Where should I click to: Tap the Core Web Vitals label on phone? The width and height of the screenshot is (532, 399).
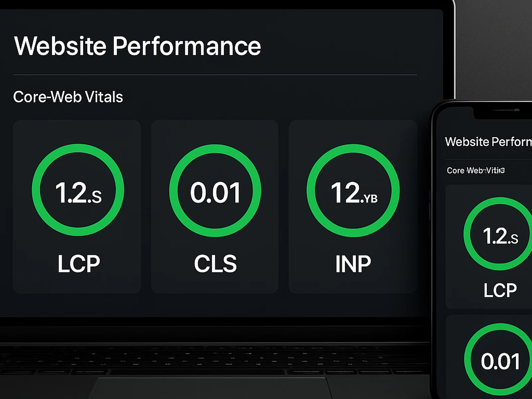(476, 171)
